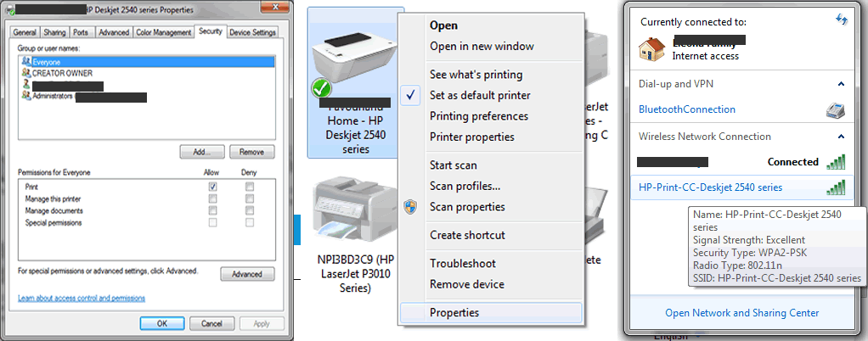Choose Scan properties menu entry
868x341 pixels.
490,207
